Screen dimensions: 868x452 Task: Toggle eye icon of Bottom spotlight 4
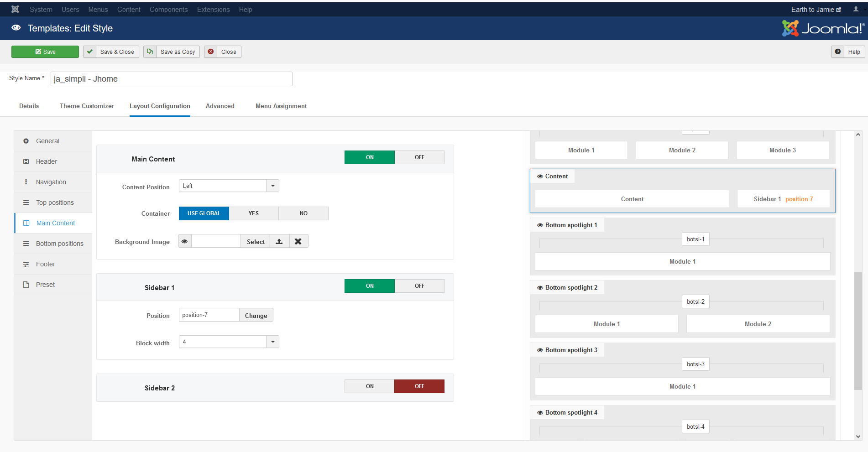540,413
